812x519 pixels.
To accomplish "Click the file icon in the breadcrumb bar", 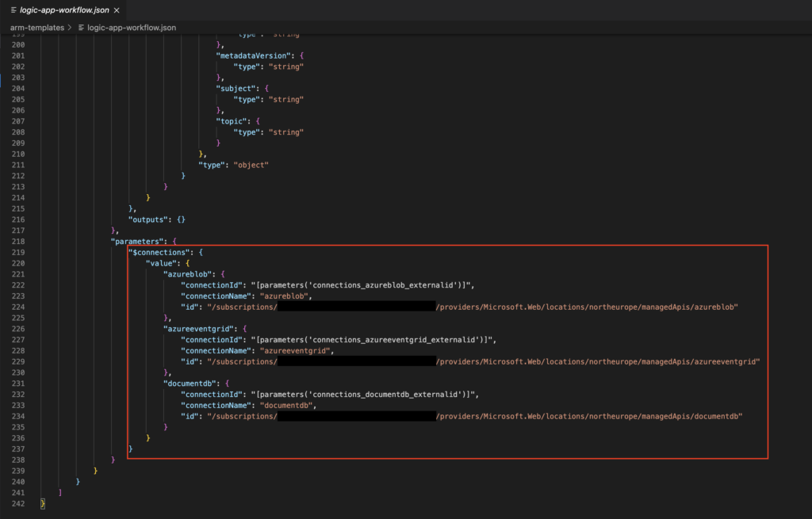I will 82,28.
